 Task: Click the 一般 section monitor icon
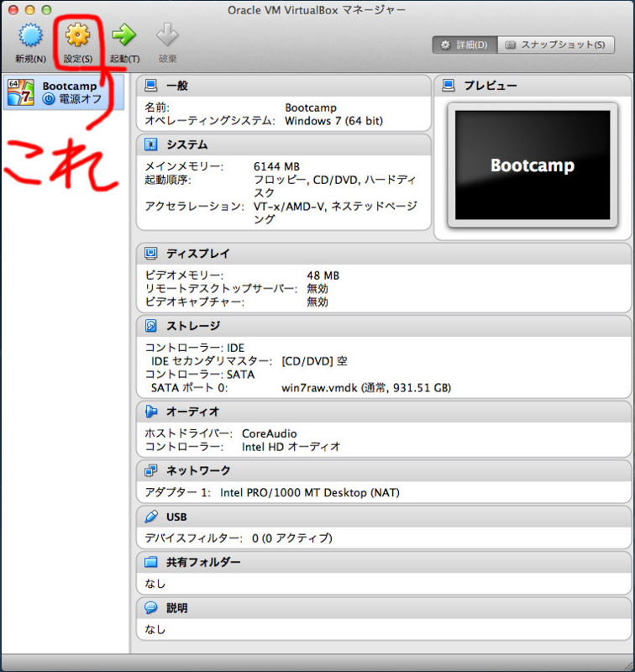151,86
